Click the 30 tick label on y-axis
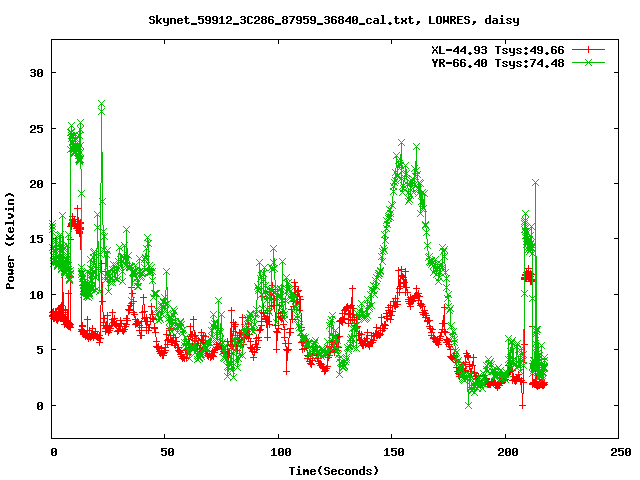 pyautogui.click(x=36, y=73)
